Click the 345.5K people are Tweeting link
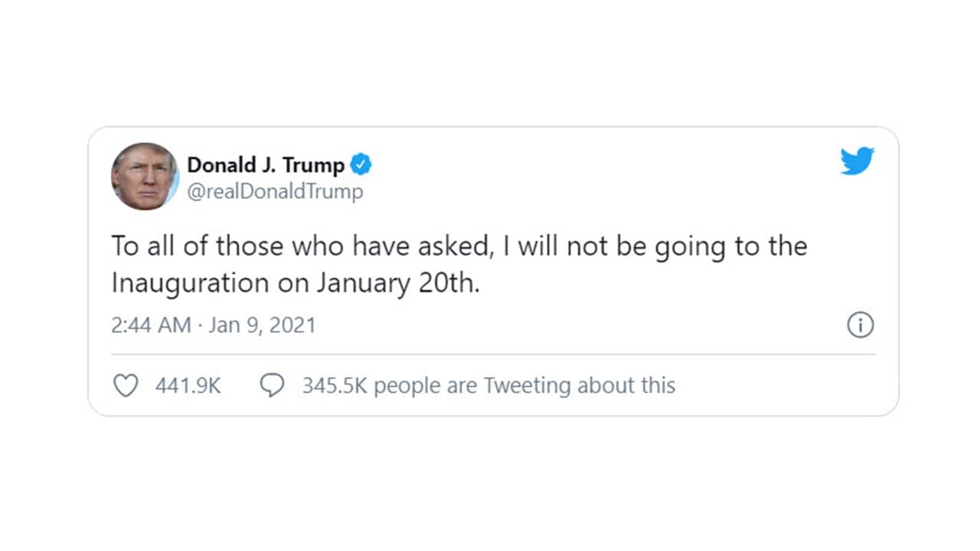The height and width of the screenshot is (551, 980). (488, 385)
